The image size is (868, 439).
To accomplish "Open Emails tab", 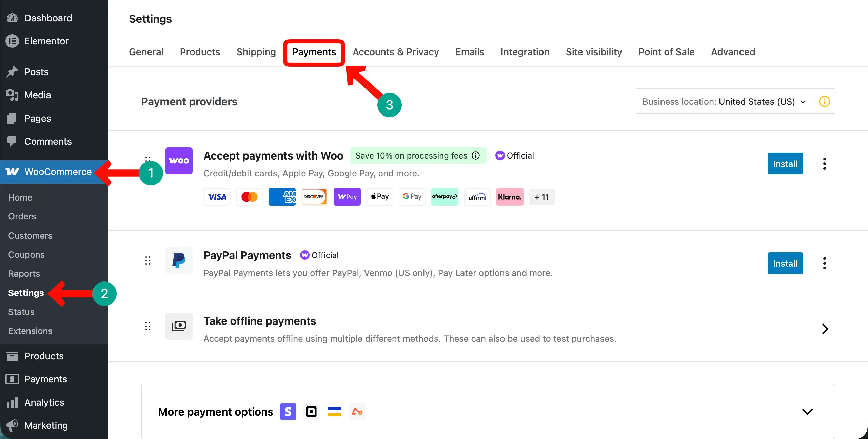I will (470, 52).
